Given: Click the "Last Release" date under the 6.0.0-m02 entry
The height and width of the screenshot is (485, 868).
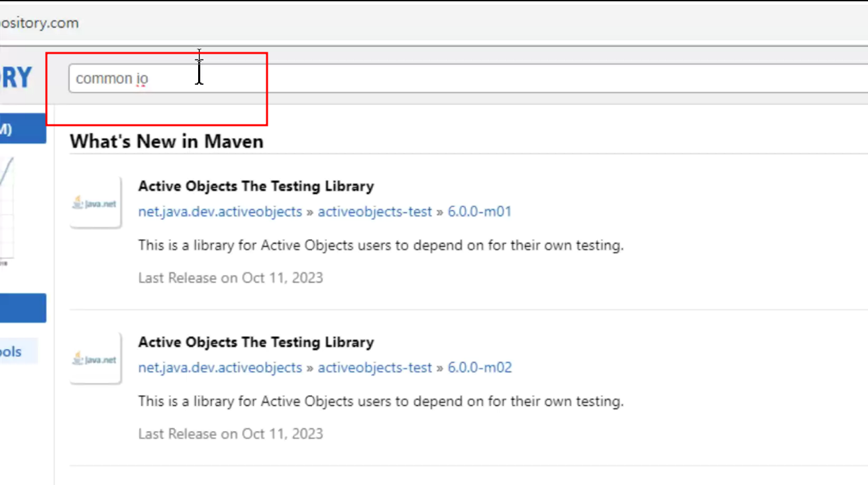Looking at the screenshot, I should (231, 434).
